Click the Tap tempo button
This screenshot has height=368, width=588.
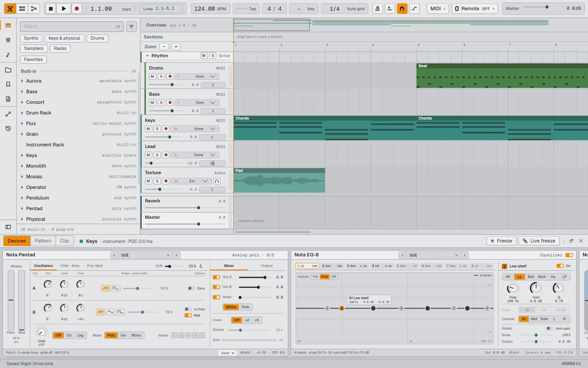pos(246,9)
